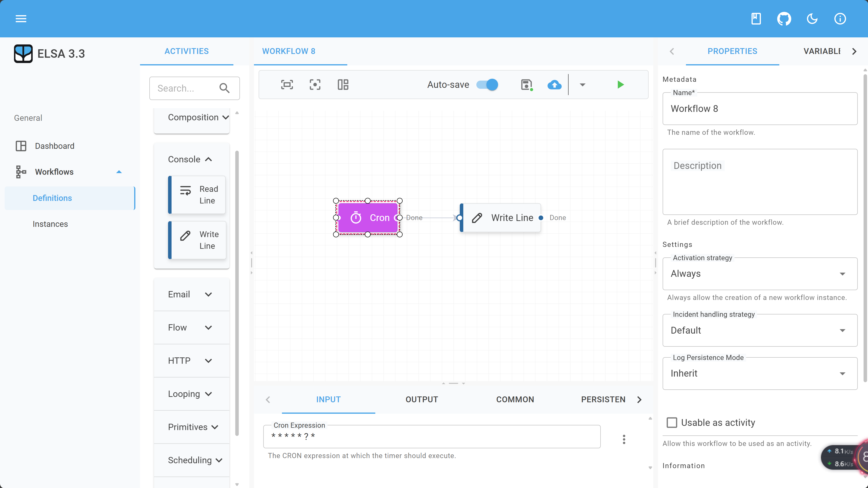Viewport: 868px width, 488px height.
Task: Collapse the Console activities category
Action: (x=190, y=159)
